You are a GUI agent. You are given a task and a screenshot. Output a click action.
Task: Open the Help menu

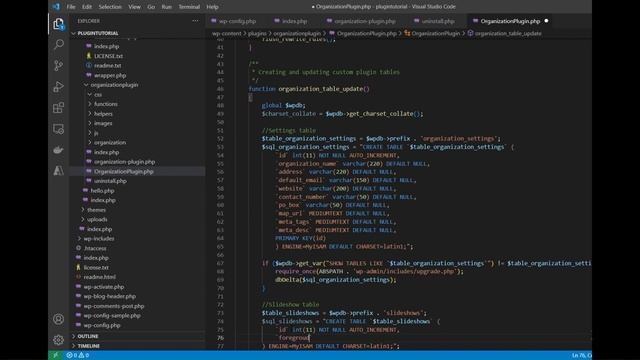tap(212, 7)
